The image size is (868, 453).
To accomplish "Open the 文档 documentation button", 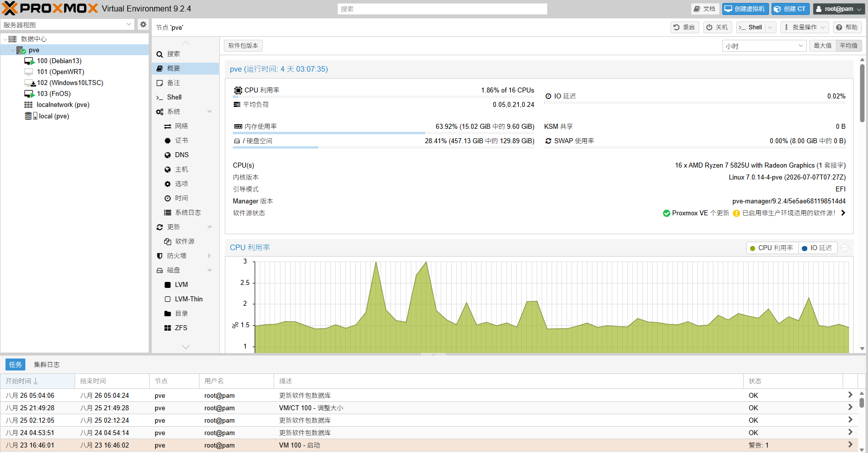I will point(705,9).
